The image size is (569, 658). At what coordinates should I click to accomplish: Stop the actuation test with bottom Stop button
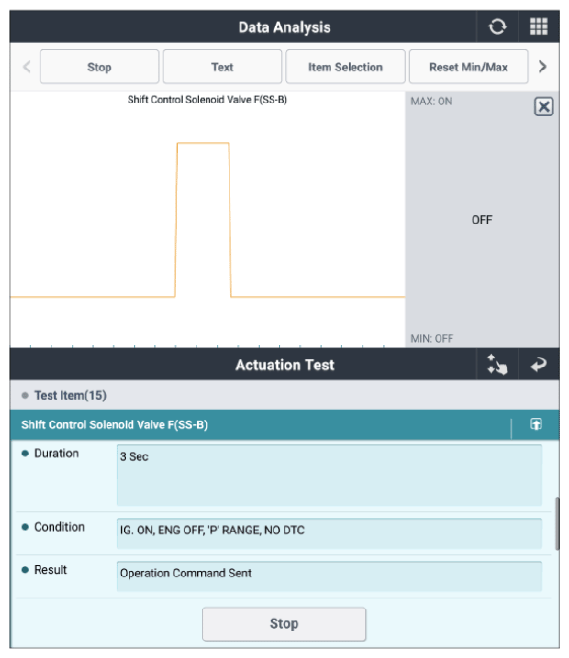pos(284,624)
